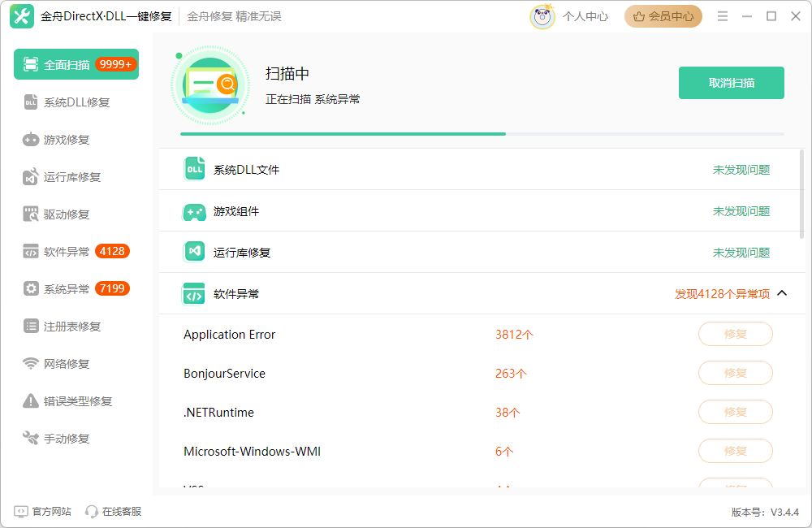Image resolution: width=812 pixels, height=528 pixels.
Task: Click the panda avatar icon
Action: [x=542, y=16]
